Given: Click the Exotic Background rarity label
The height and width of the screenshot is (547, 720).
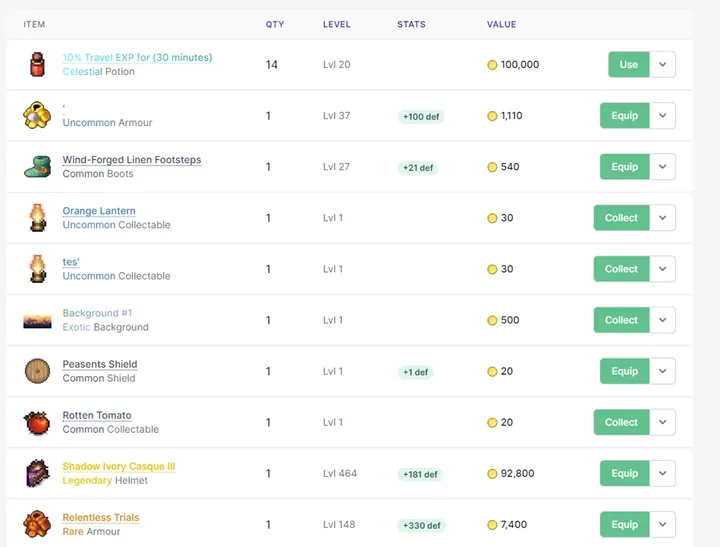Looking at the screenshot, I should 106,327.
